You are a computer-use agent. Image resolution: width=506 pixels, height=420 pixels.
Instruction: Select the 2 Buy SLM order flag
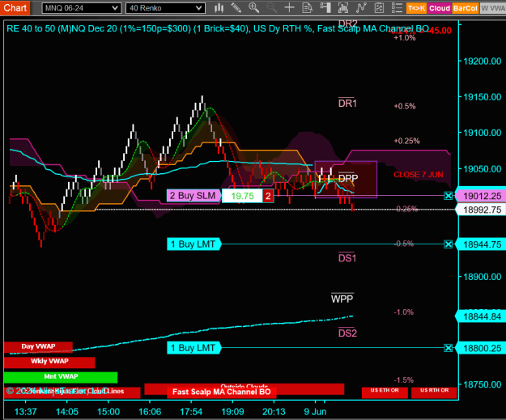click(x=193, y=196)
